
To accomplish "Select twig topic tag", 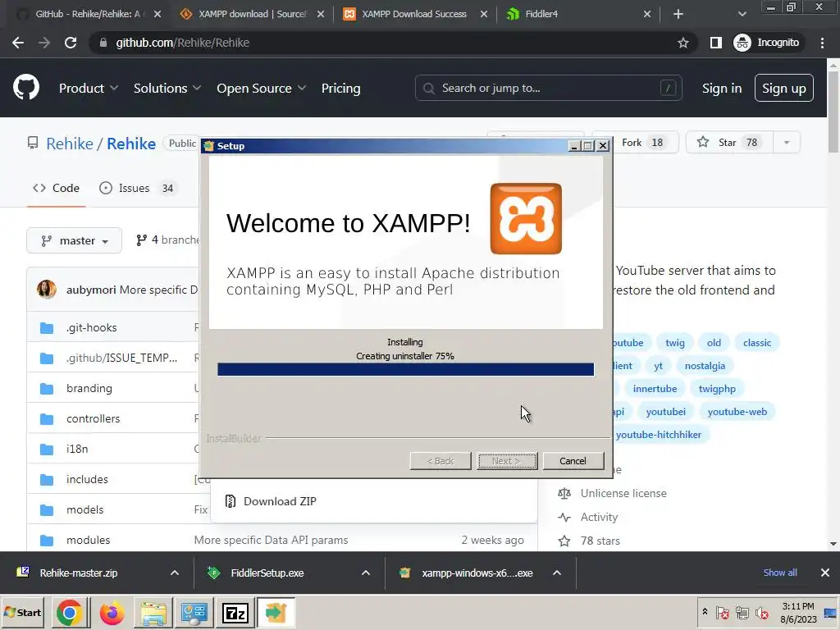I will 674,343.
